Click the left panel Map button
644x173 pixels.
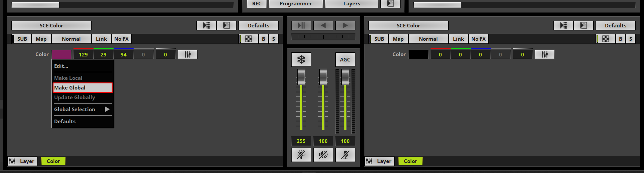pyautogui.click(x=41, y=39)
